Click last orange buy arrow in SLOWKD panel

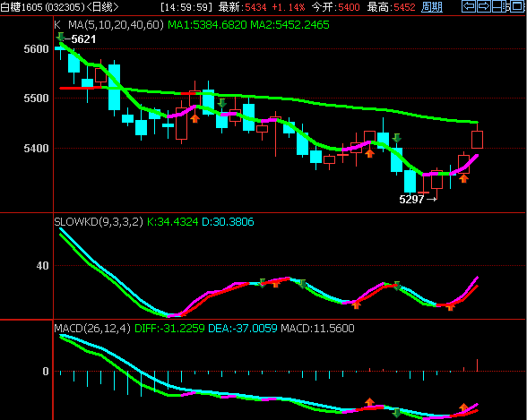coord(450,306)
